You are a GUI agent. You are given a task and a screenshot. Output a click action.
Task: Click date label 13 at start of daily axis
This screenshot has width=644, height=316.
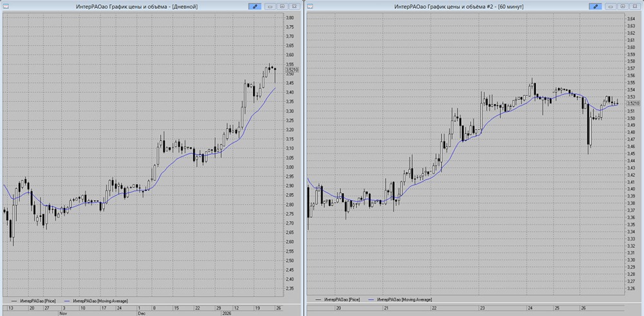click(11, 308)
